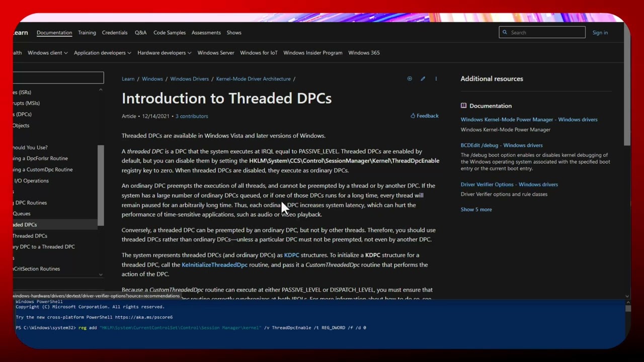
Task: Click the add to collection plus icon
Action: click(410, 78)
